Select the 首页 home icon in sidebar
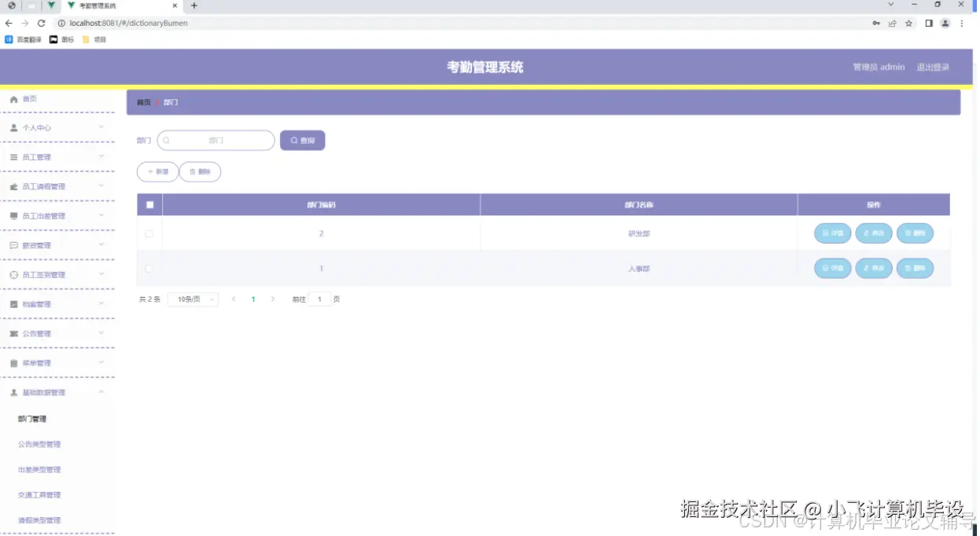This screenshot has width=980, height=536. pyautogui.click(x=13, y=98)
